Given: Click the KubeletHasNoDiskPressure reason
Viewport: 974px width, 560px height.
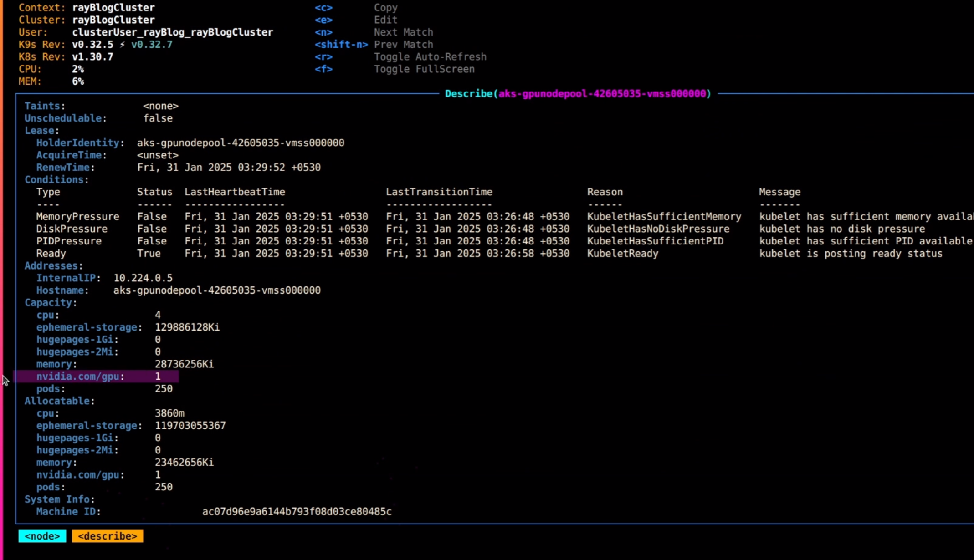Looking at the screenshot, I should 658,229.
